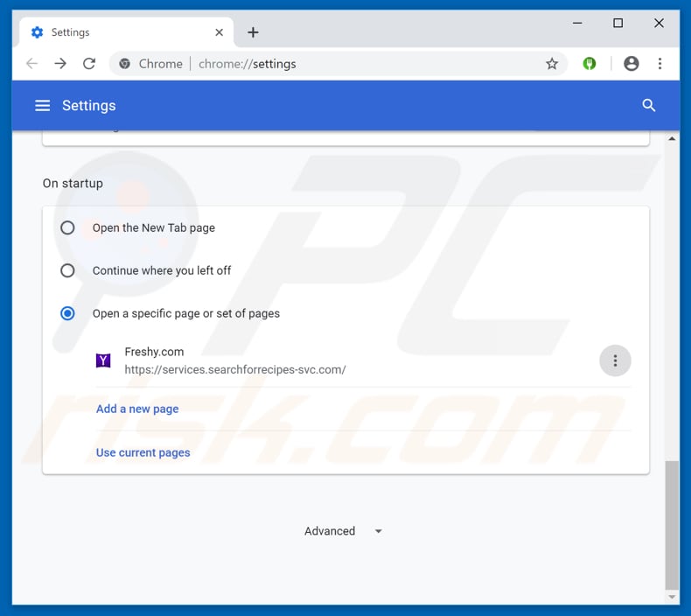Open the green fork extension icon
Viewport: 691px width, 616px height.
pyautogui.click(x=590, y=64)
